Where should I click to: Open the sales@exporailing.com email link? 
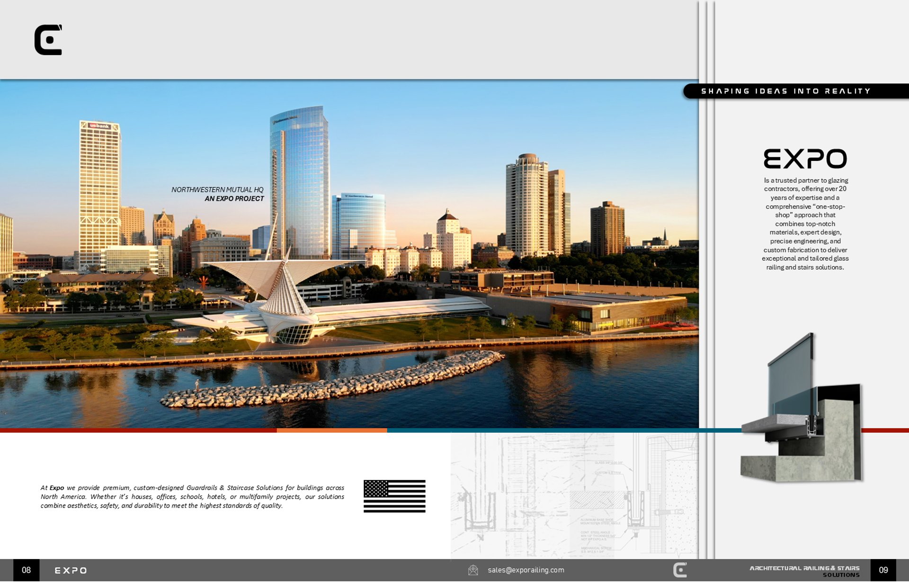pyautogui.click(x=526, y=570)
